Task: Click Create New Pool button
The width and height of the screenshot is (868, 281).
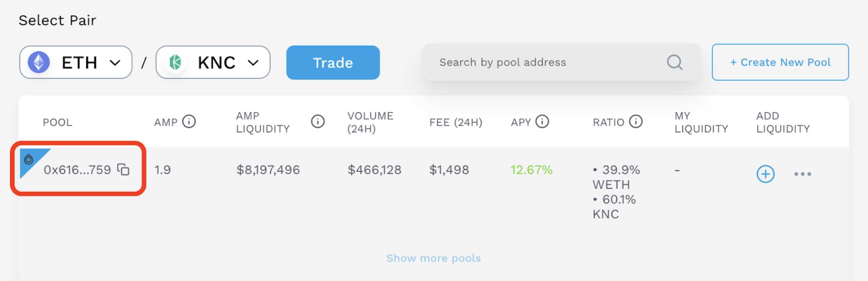Action: tap(780, 62)
